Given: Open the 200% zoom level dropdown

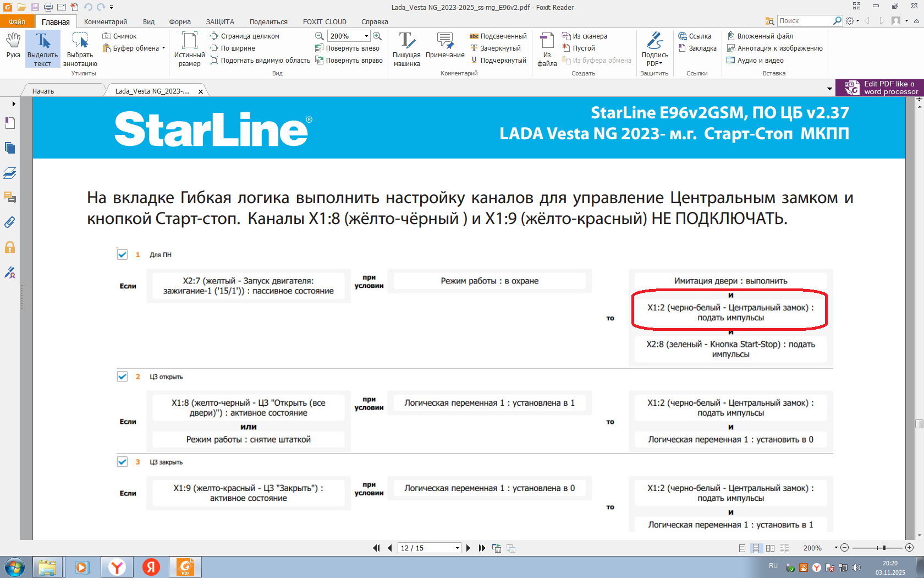Looking at the screenshot, I should [366, 36].
